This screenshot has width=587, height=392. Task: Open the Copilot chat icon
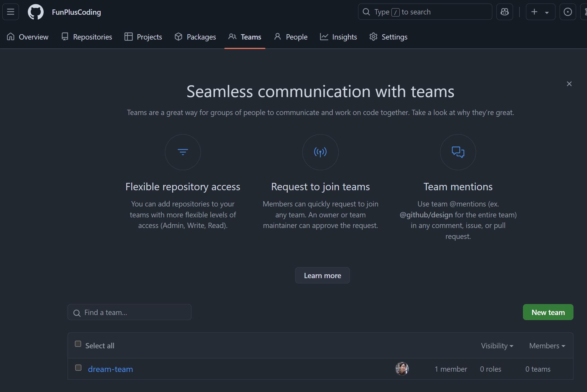504,12
